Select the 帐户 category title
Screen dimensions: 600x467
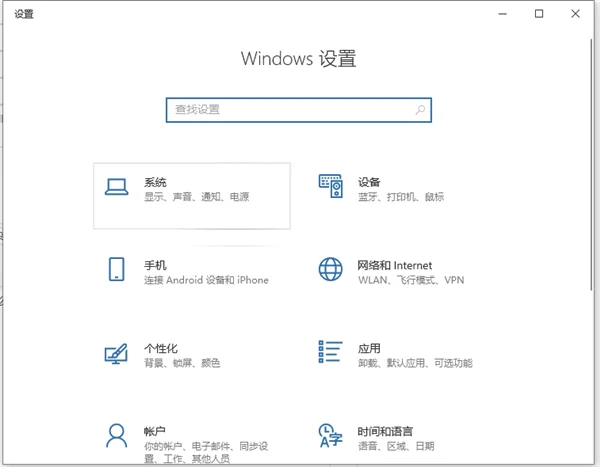[x=155, y=431]
